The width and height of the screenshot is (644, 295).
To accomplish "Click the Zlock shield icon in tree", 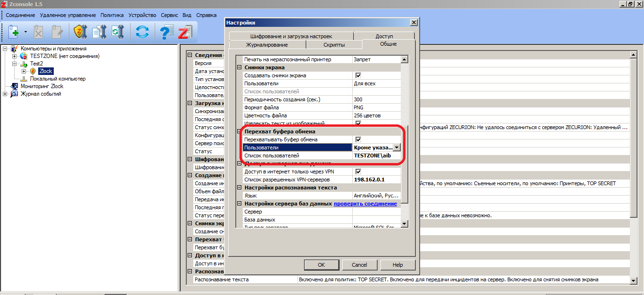I will (33, 71).
